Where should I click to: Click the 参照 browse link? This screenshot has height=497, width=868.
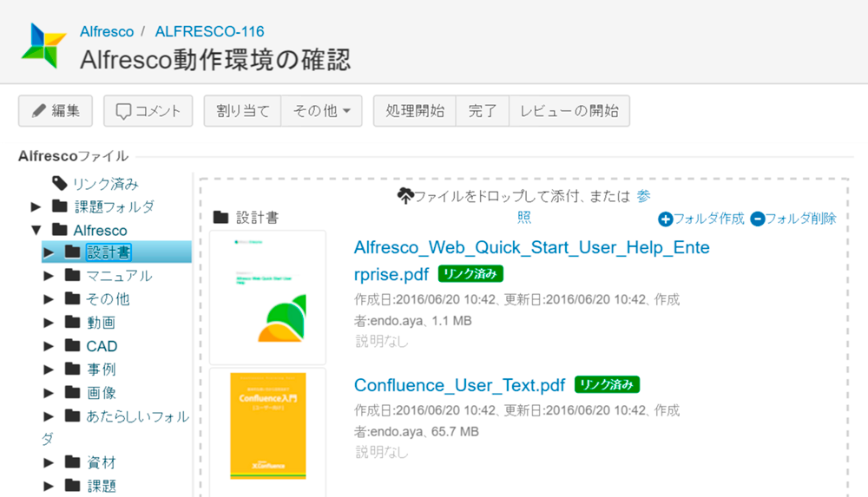[642, 196]
